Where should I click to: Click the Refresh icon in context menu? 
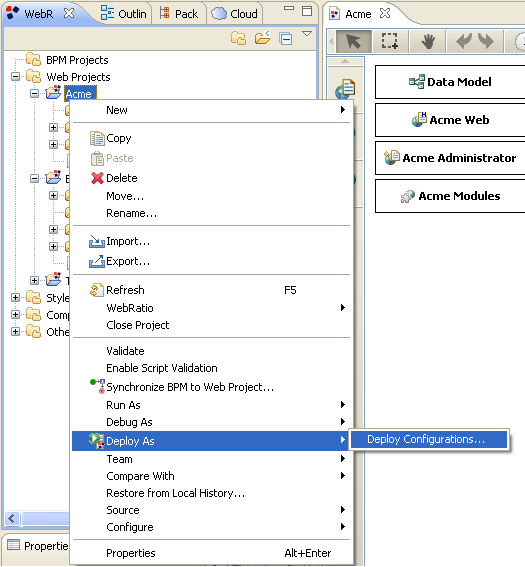tap(97, 290)
